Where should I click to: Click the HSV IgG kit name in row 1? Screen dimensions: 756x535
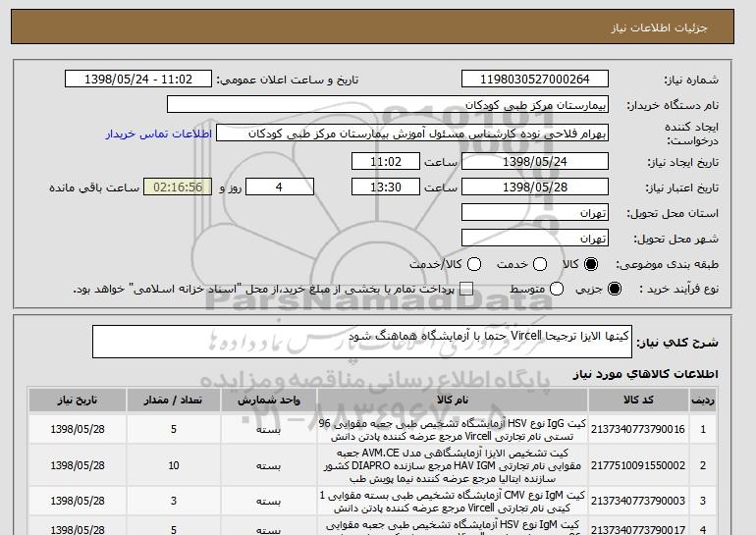(453, 430)
